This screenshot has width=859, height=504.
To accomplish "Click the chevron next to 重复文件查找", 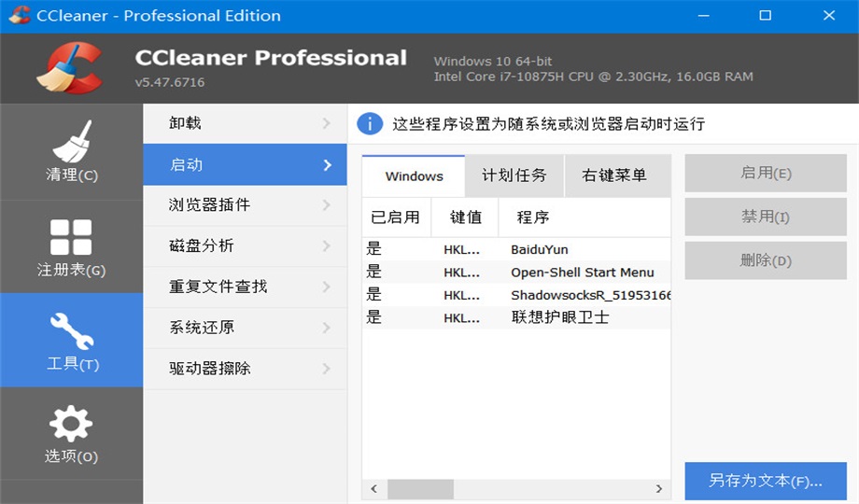I will 327,287.
